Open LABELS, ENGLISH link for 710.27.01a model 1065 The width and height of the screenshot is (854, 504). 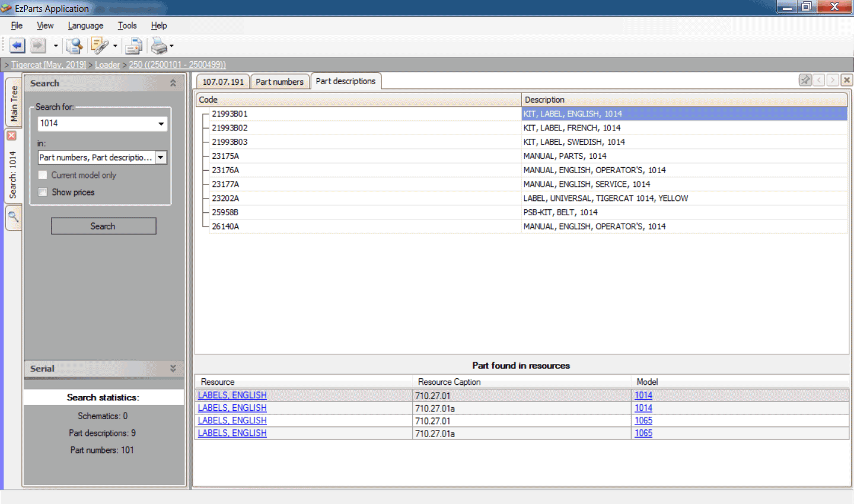(x=232, y=433)
